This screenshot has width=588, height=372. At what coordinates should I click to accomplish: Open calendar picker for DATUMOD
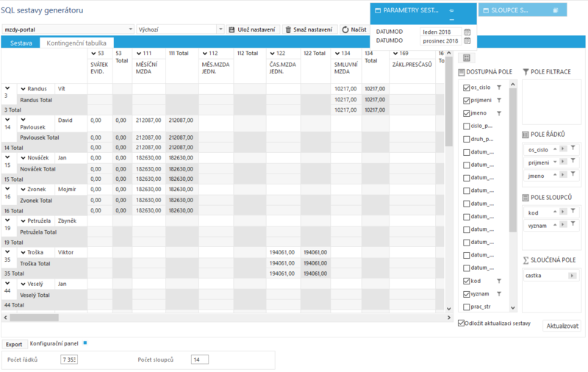(x=467, y=32)
